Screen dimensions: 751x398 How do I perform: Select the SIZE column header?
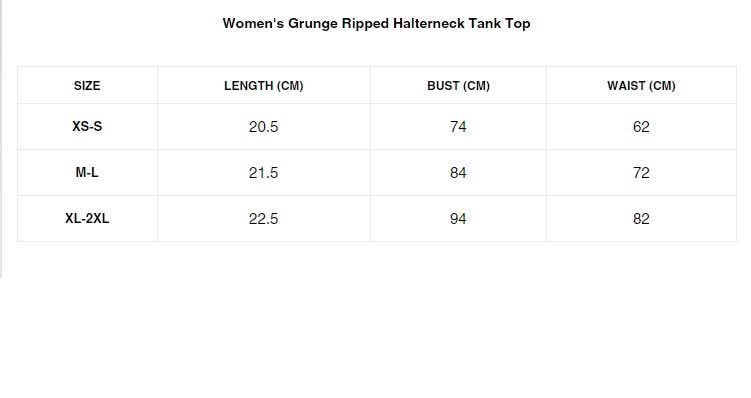(x=87, y=86)
